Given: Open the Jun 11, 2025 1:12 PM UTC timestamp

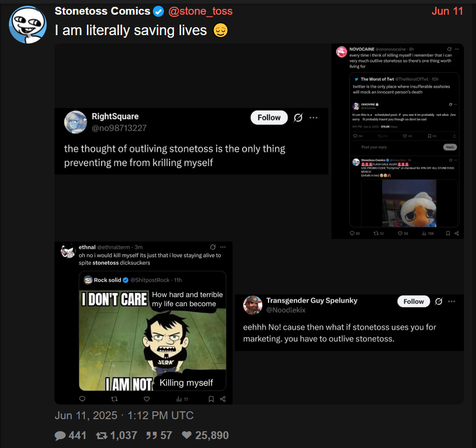Looking at the screenshot, I should [x=124, y=415].
